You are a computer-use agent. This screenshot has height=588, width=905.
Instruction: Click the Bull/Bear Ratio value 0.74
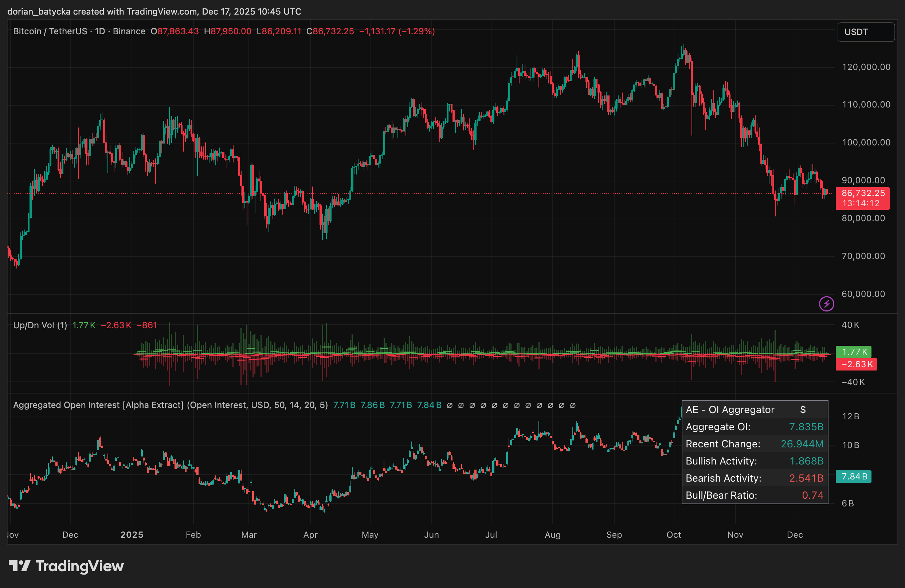[x=812, y=495]
